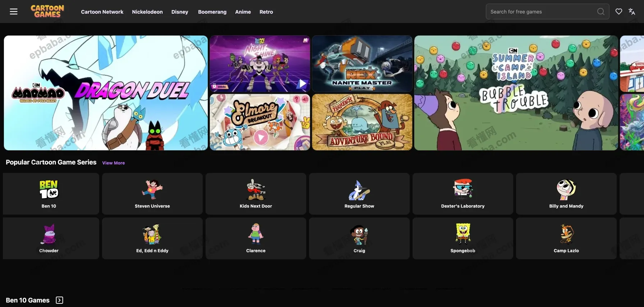Screen dimensions: 644x307
Task: Open favorites via the heart icon
Action: click(618, 12)
